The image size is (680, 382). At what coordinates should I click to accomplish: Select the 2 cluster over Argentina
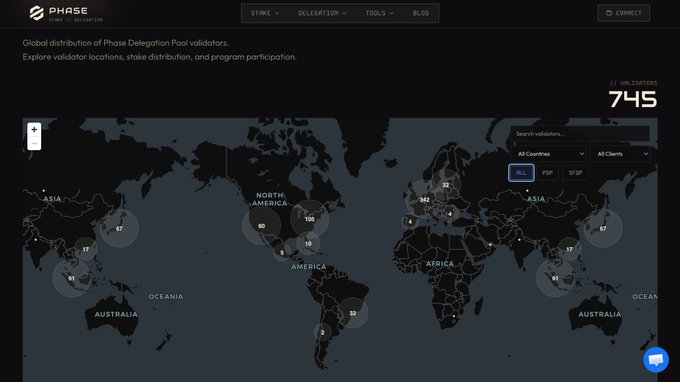[x=322, y=333]
